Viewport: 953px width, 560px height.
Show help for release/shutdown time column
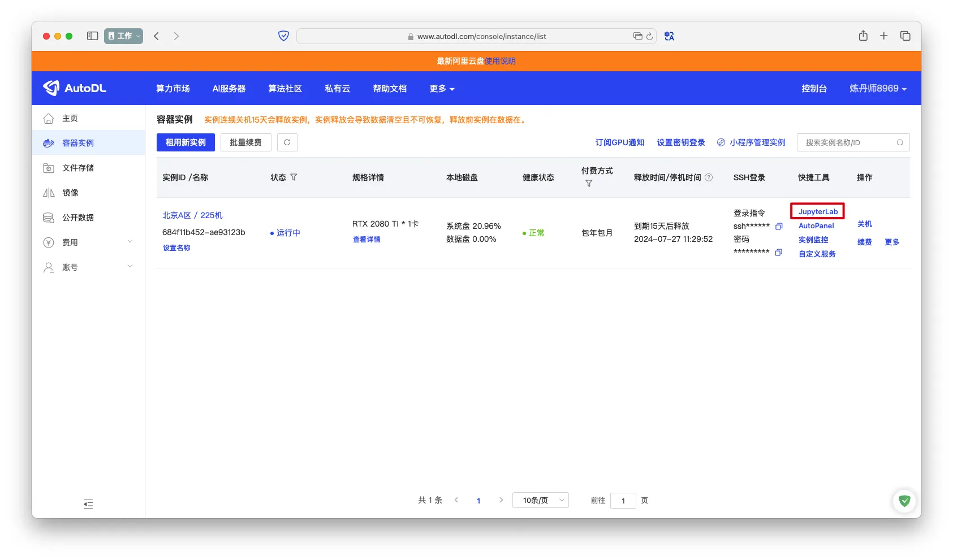[x=709, y=177]
